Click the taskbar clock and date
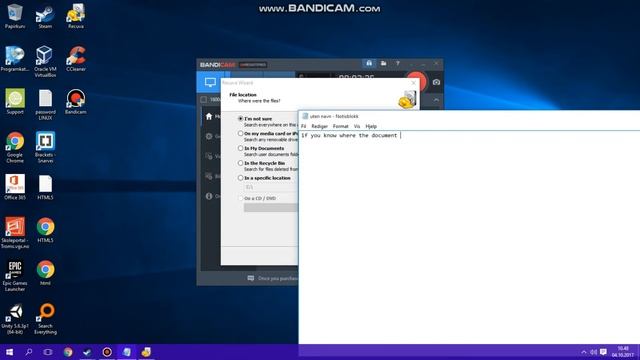Viewport: 640px width, 360px height. coord(623,352)
